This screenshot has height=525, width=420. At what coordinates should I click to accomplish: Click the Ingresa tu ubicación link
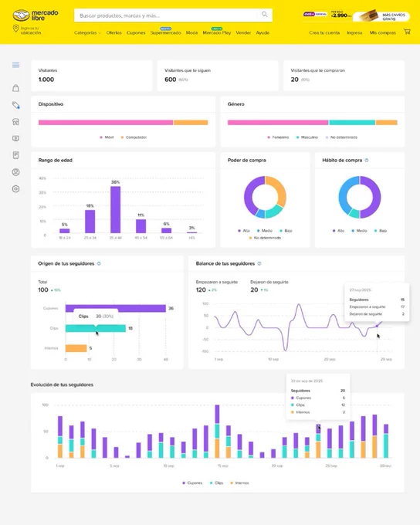click(31, 31)
